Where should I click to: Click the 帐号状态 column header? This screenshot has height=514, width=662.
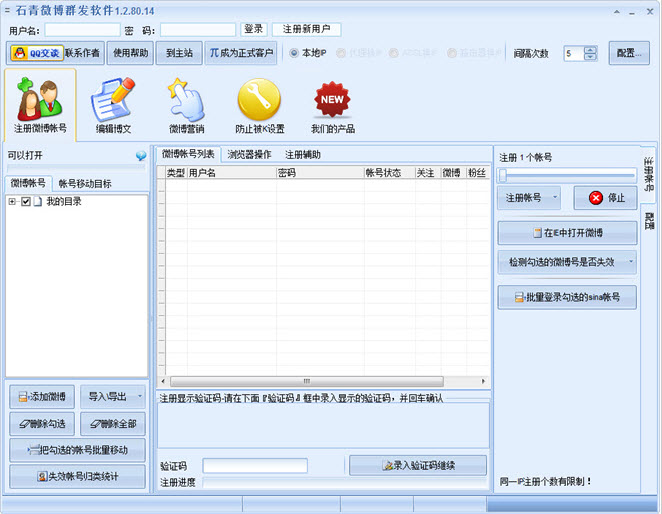pos(389,173)
